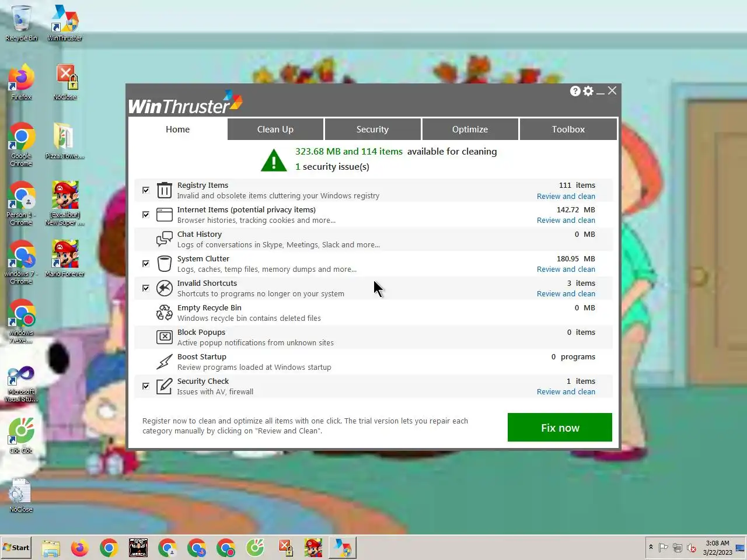Click the taskbar clock showing 3:08 AM
The width and height of the screenshot is (747, 560).
click(717, 548)
